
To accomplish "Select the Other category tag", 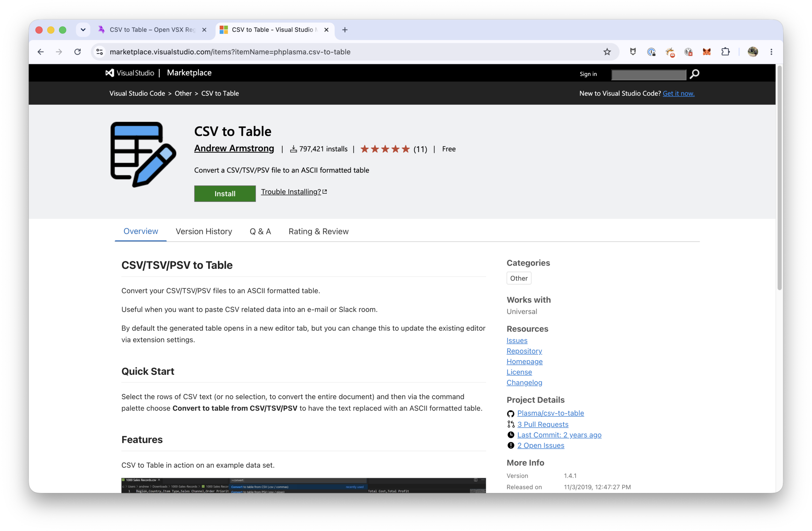I will click(x=519, y=278).
